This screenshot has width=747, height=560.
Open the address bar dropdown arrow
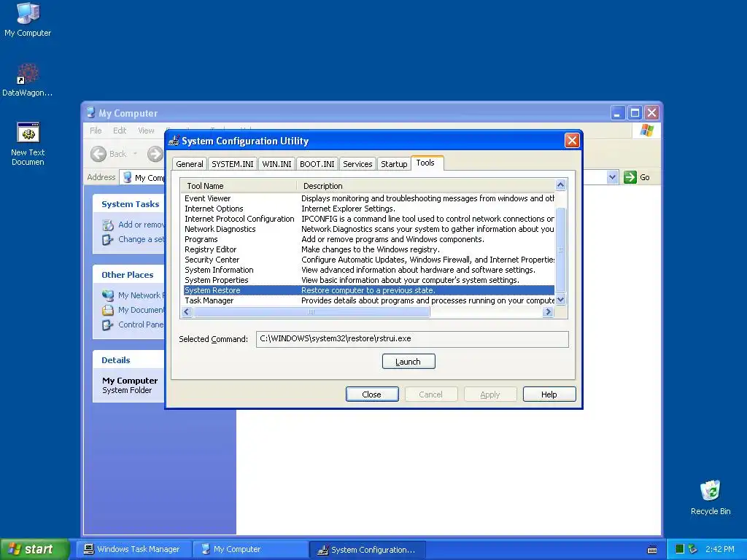(x=612, y=177)
